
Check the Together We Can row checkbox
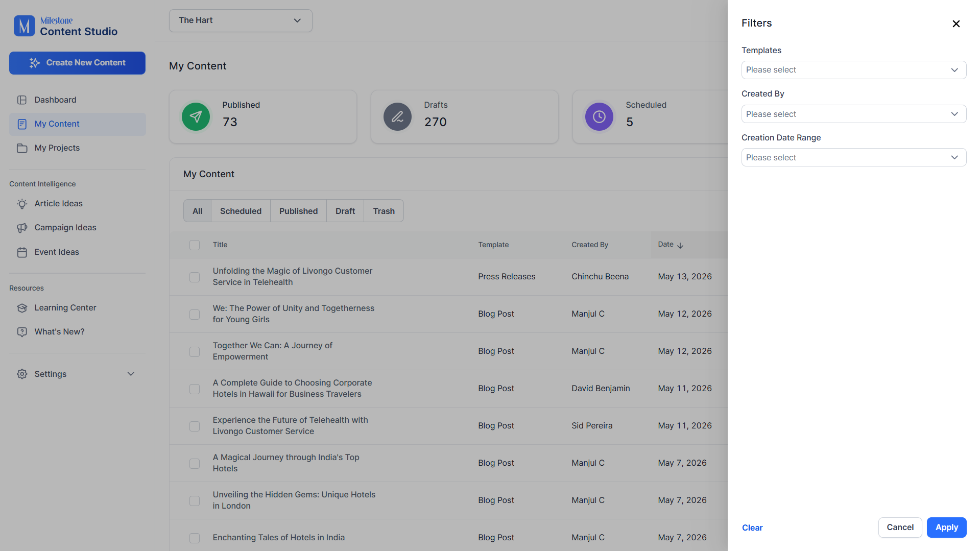(195, 352)
